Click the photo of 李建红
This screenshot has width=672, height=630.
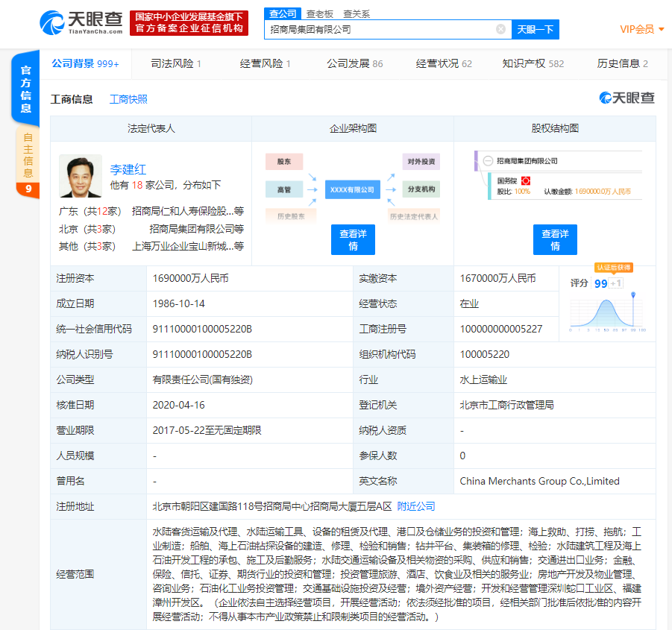tap(81, 176)
